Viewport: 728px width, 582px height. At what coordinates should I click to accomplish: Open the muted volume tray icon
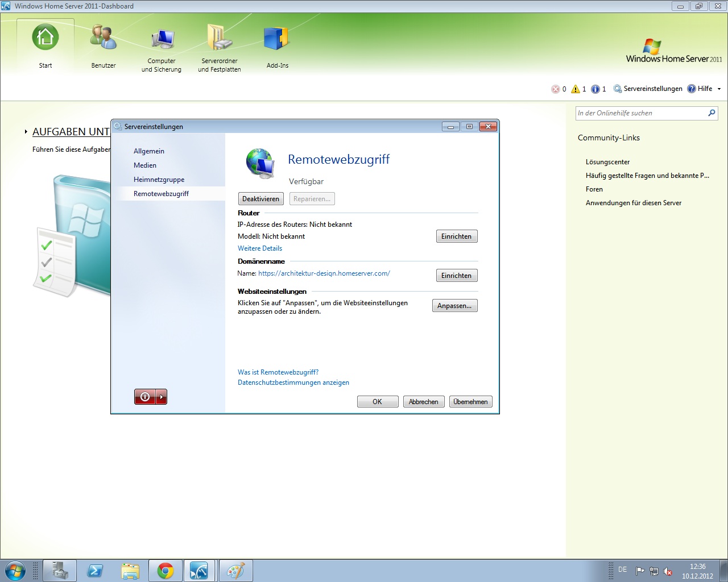(x=668, y=571)
